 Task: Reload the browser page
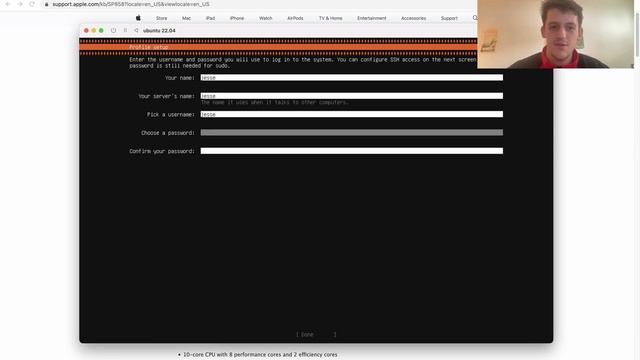click(x=32, y=4)
